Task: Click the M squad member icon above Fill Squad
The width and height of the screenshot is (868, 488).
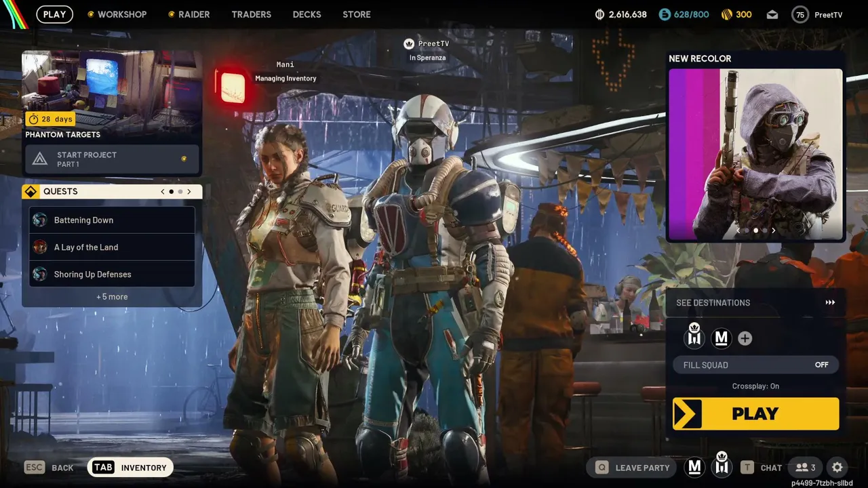Action: [721, 338]
